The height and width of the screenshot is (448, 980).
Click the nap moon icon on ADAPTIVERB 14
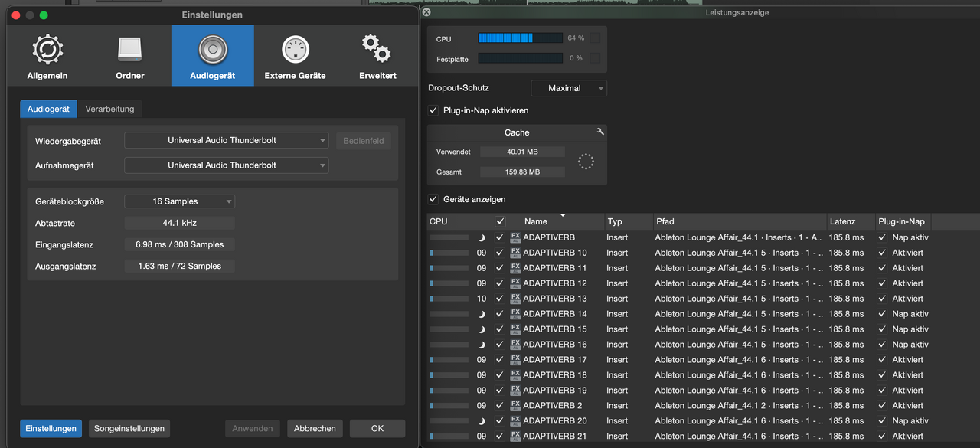coord(482,314)
